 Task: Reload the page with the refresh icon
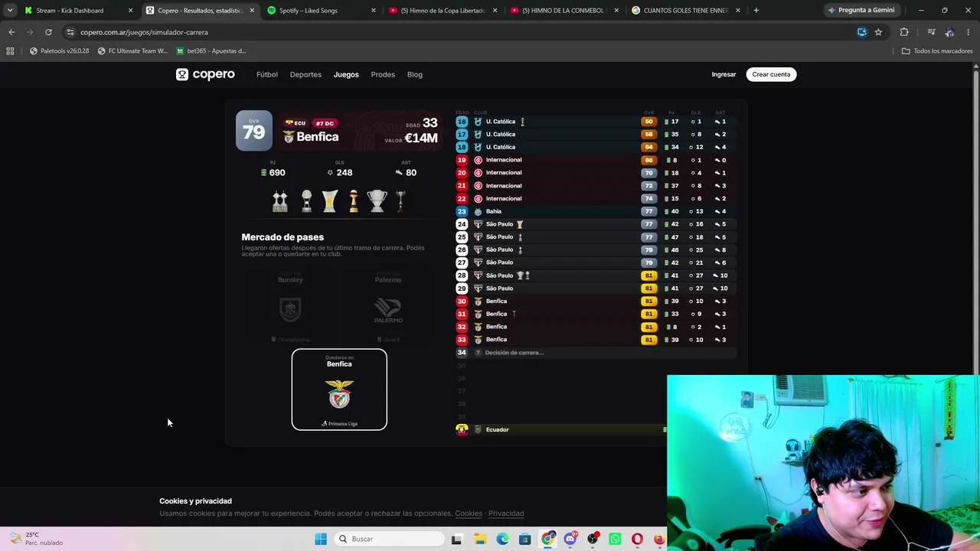pos(48,32)
